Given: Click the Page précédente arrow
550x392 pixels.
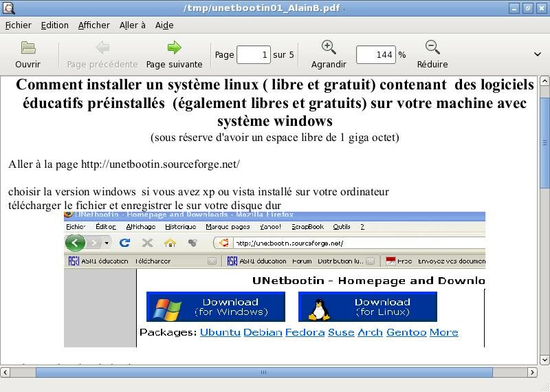Looking at the screenshot, I should (102, 47).
